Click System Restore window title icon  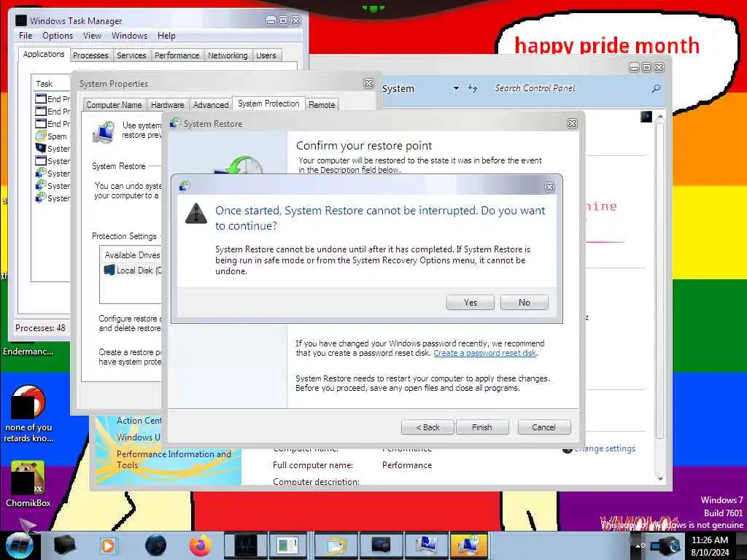coord(175,123)
